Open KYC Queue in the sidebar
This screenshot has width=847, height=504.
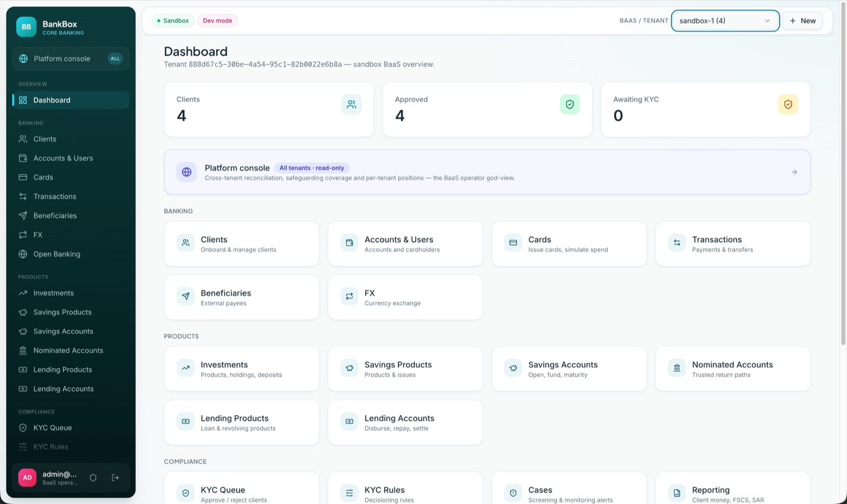[70, 428]
